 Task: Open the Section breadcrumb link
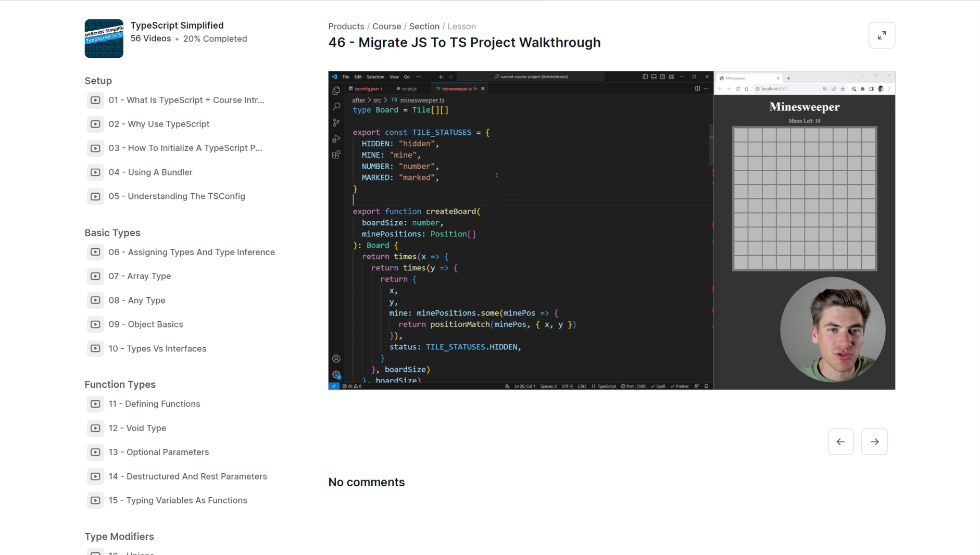click(x=424, y=26)
